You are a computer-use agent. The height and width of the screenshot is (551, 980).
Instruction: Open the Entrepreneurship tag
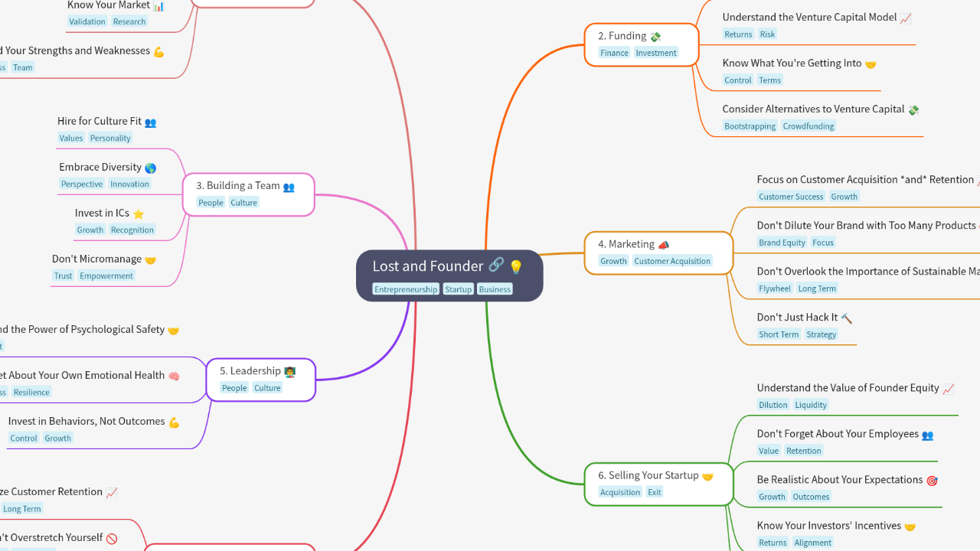pos(406,289)
